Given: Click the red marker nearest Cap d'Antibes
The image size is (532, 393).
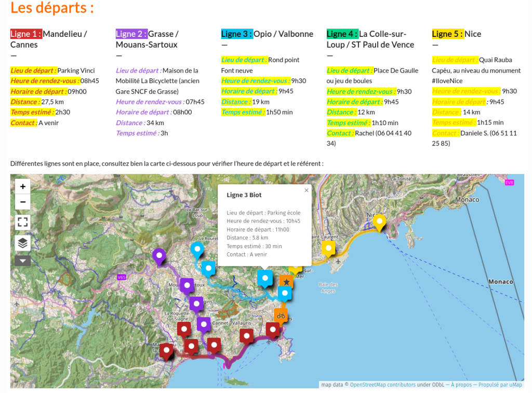Looking at the screenshot, I should (272, 329).
